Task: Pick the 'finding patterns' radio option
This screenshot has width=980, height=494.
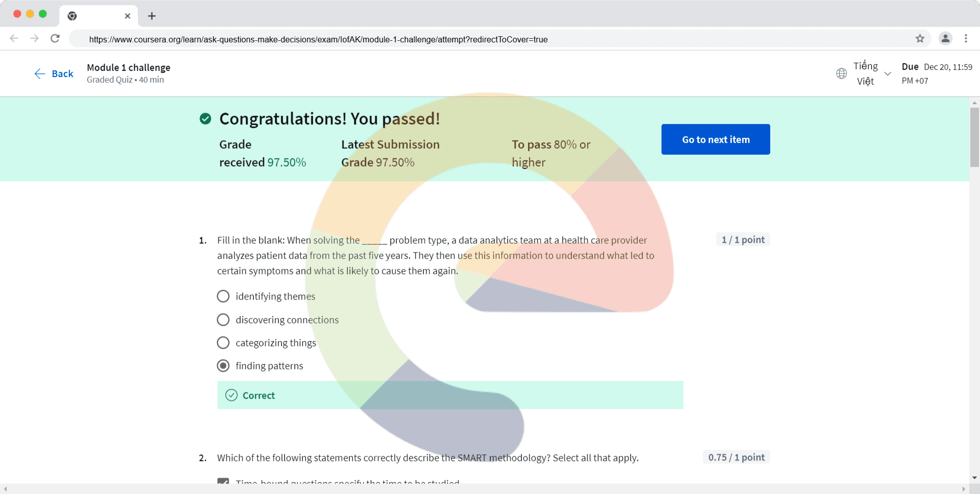Action: [223, 366]
